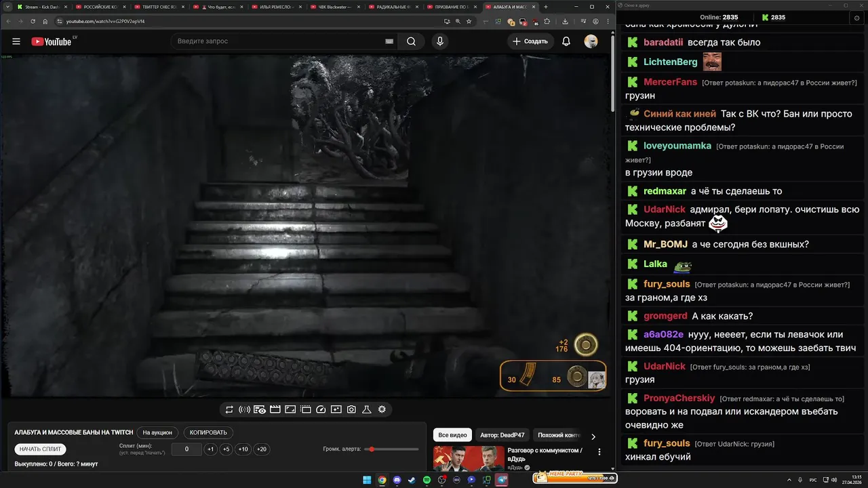
Task: Click the КОПИРОВАТЬ button
Action: click(208, 432)
